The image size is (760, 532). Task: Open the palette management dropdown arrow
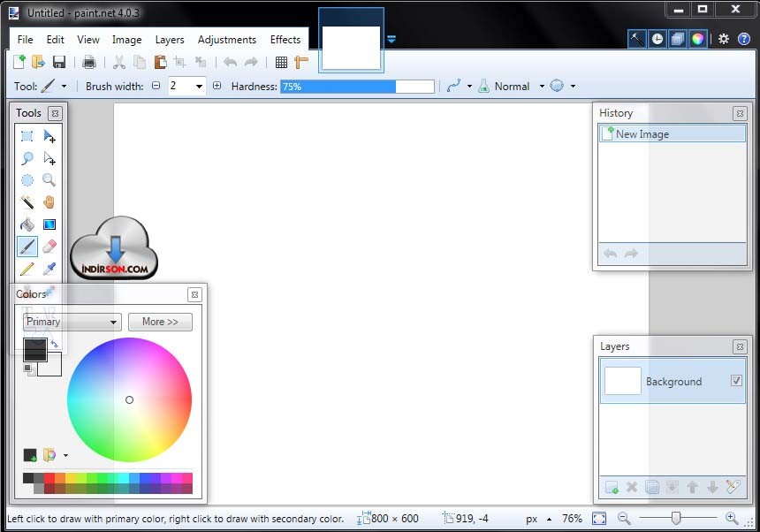click(65, 455)
